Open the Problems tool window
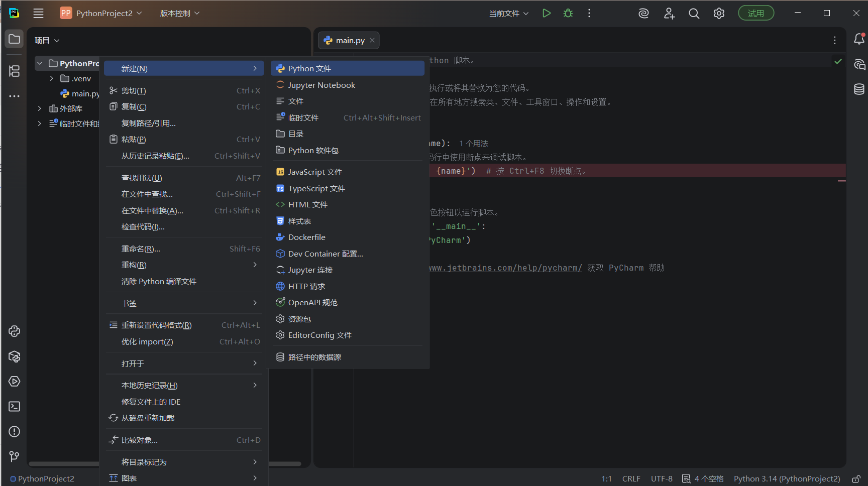Viewport: 868px width, 486px height. 14,431
